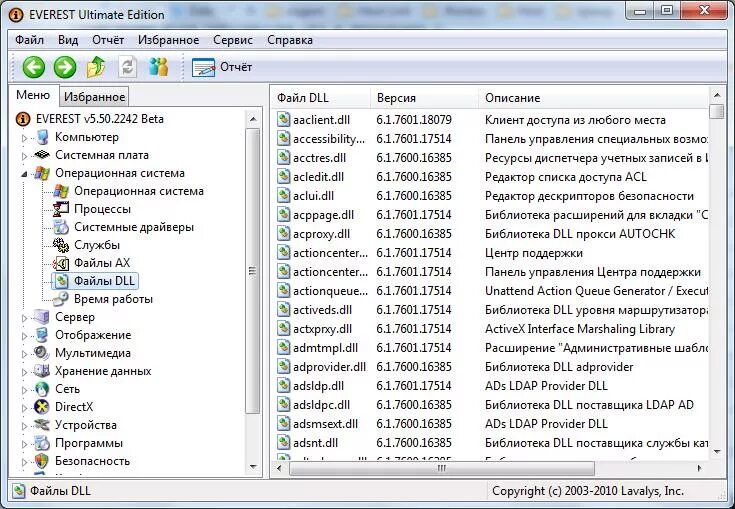Click the Сервер tree icon

coord(42,317)
